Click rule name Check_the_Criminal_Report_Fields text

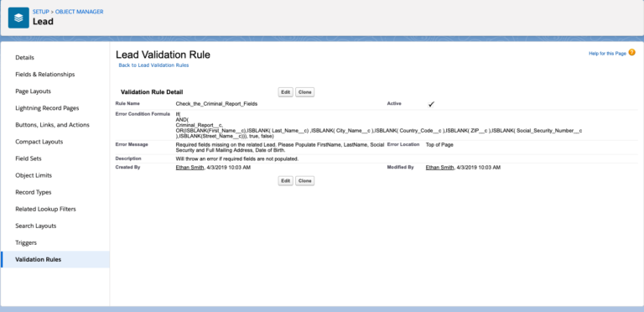click(x=216, y=104)
